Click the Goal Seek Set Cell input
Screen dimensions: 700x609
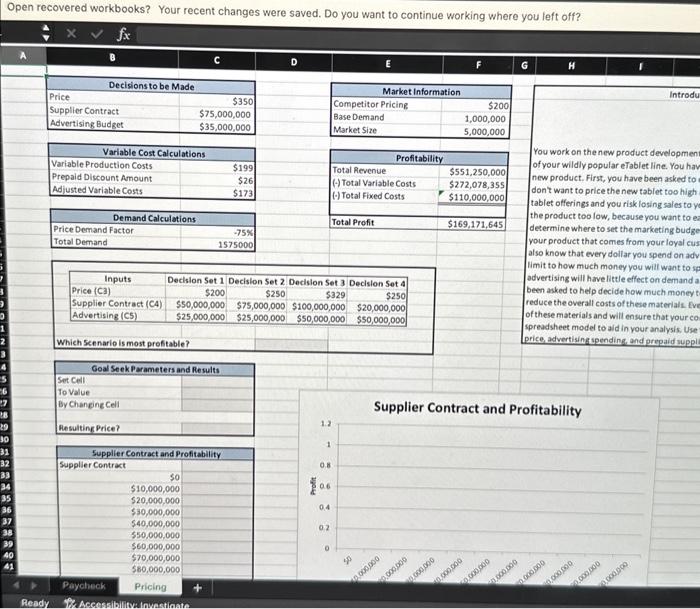pyautogui.click(x=217, y=381)
